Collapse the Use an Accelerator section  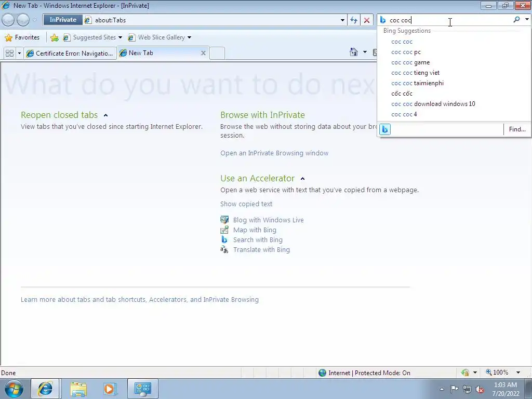[x=303, y=179]
